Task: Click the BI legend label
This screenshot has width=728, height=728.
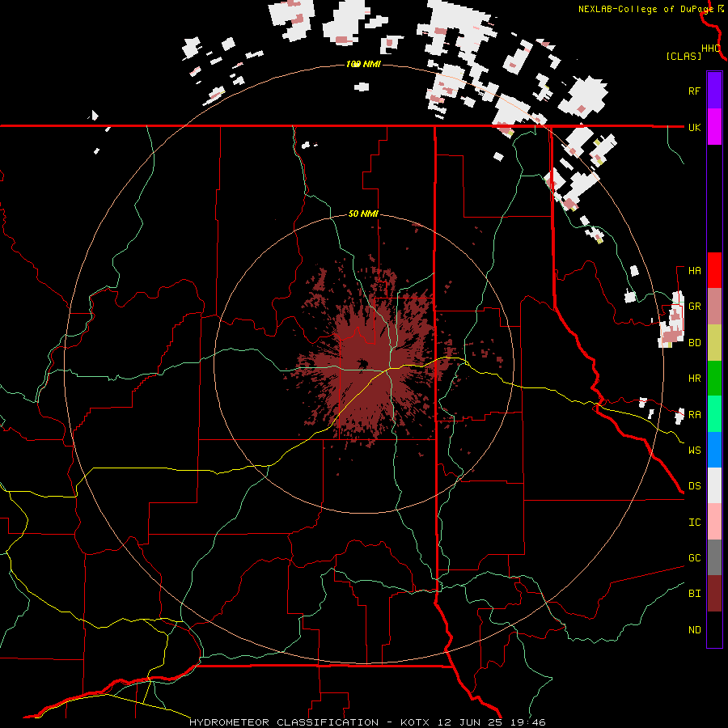Action: (x=694, y=594)
